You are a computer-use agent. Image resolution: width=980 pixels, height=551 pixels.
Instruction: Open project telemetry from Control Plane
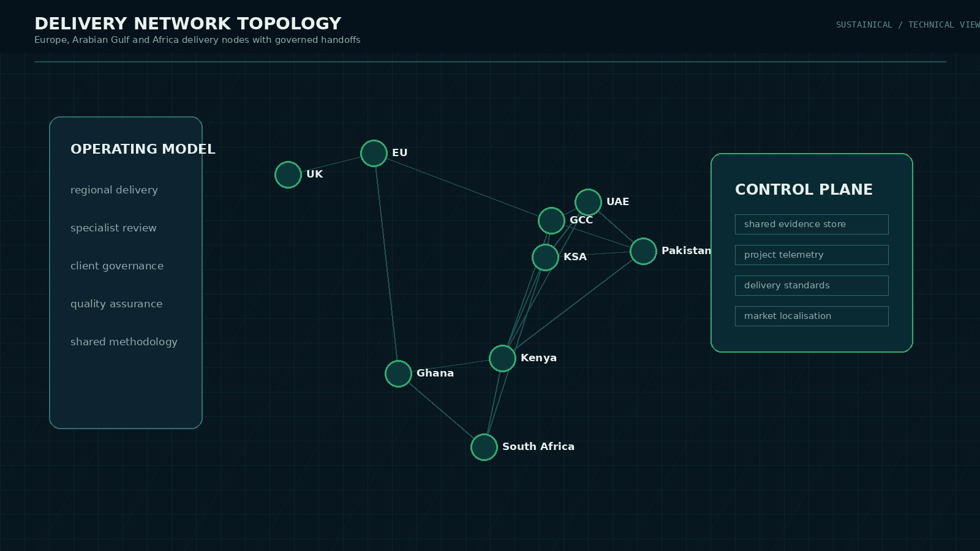[812, 255]
